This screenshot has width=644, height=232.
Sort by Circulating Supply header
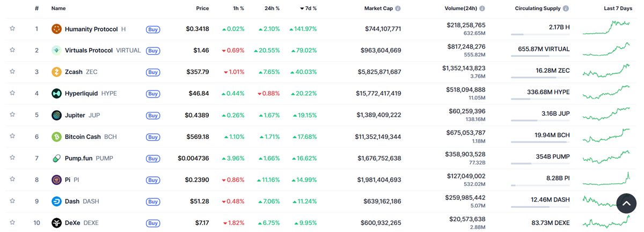[538, 9]
